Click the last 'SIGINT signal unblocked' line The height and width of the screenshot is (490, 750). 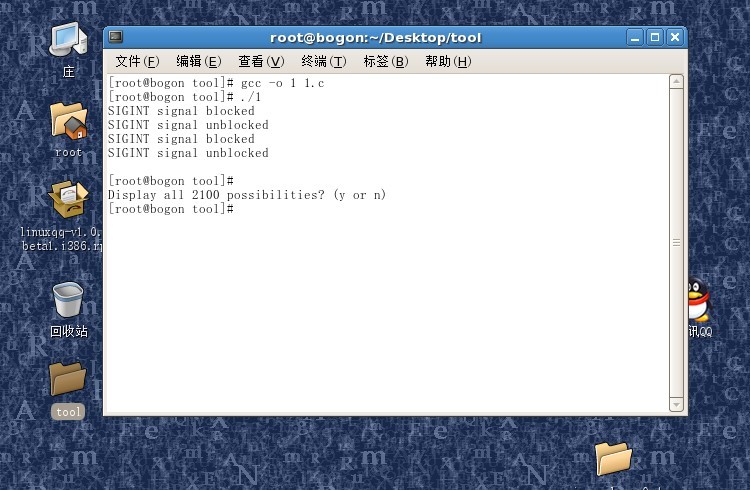pyautogui.click(x=188, y=153)
